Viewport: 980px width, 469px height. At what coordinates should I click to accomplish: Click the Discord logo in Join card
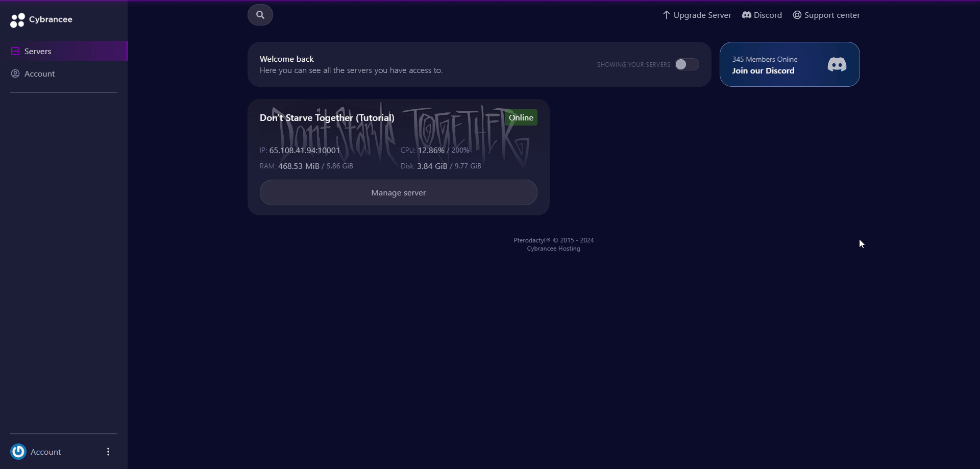click(x=837, y=64)
